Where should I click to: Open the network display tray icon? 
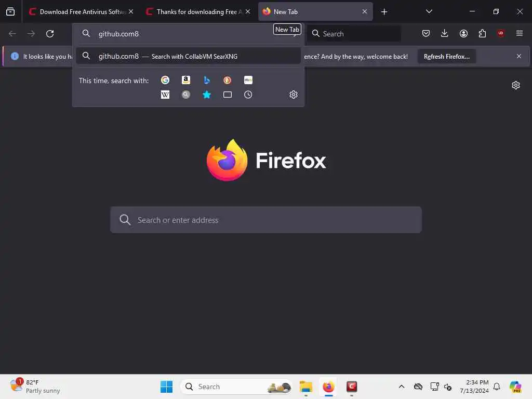[x=434, y=387]
